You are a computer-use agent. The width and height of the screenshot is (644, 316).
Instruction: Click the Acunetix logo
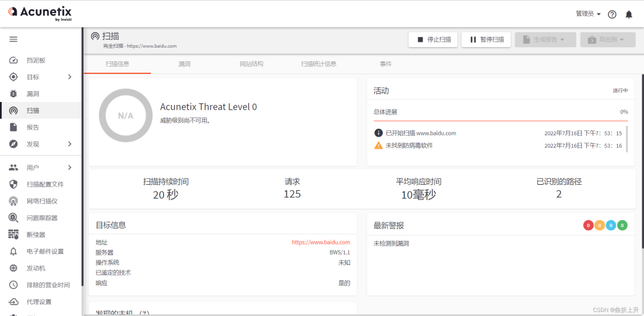(x=40, y=13)
